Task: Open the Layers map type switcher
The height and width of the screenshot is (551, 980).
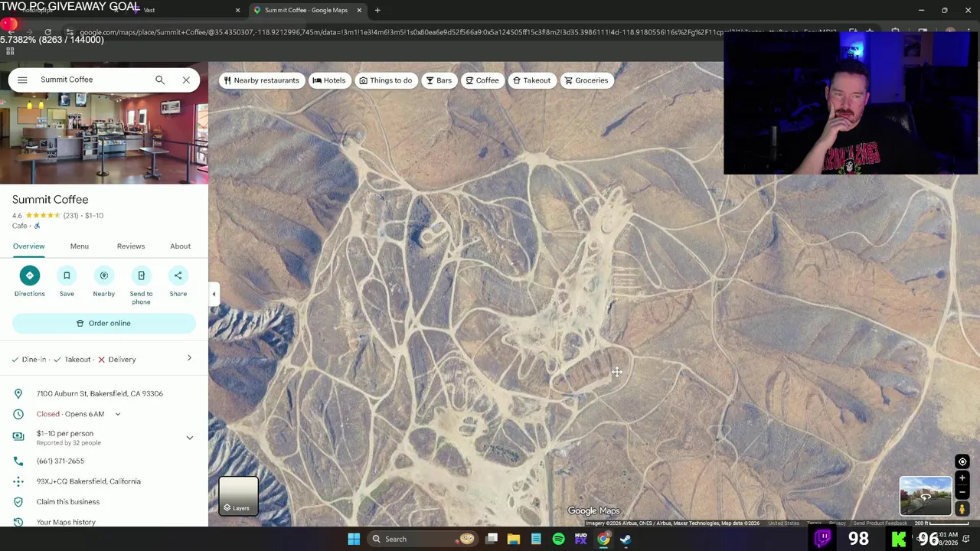Action: [239, 496]
